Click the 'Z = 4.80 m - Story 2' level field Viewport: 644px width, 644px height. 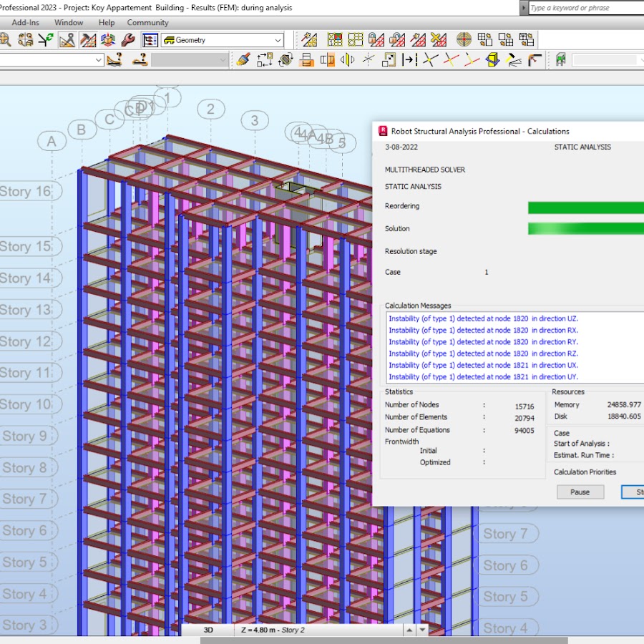pos(318,630)
